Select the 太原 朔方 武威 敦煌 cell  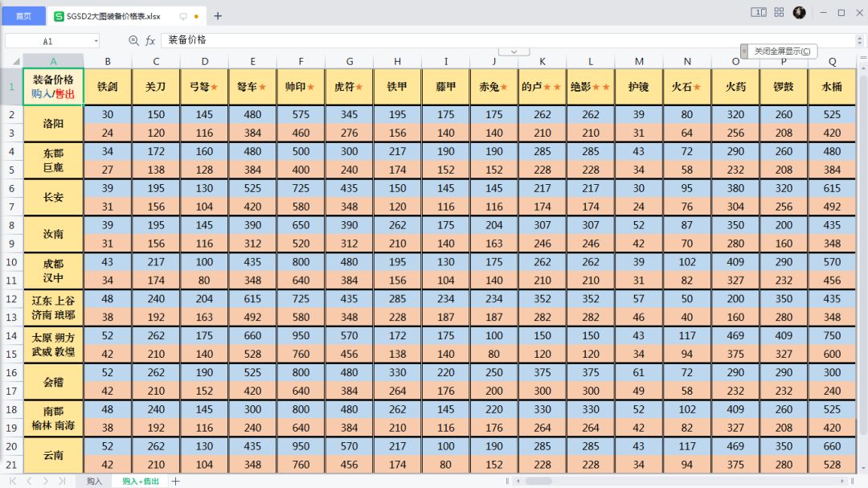pos(53,345)
